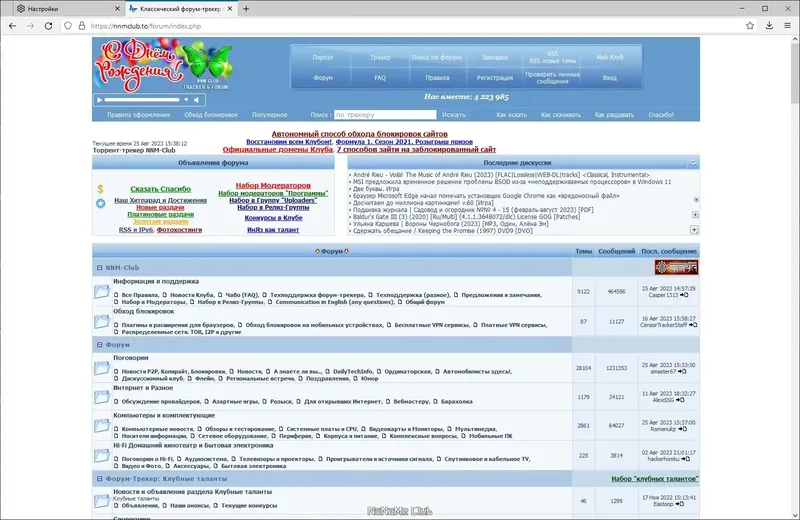Collapse the Форум-Трекер: Клубные таланты category

click(x=99, y=479)
